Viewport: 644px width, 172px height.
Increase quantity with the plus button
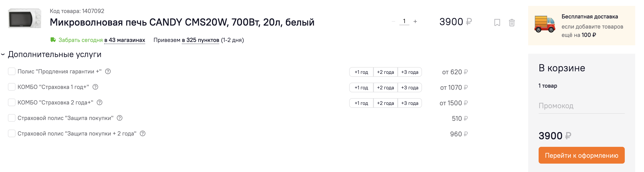(415, 22)
